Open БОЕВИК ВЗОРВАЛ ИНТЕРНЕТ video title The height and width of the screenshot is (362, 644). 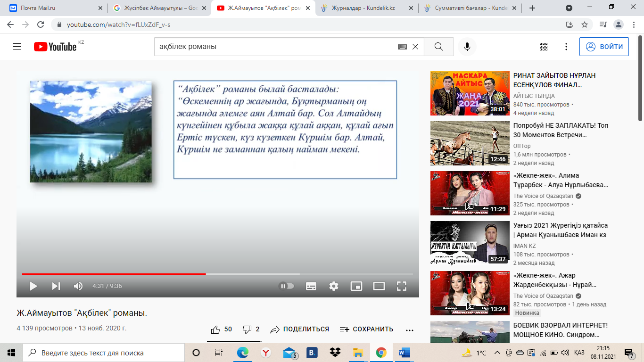pos(561,329)
